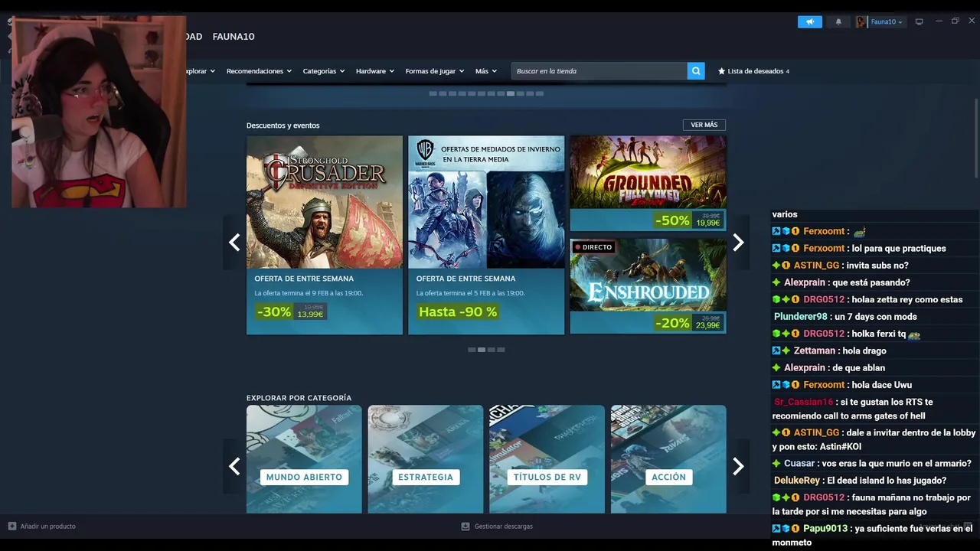Viewport: 980px width, 551px height.
Task: Click the Big Picture mode monitor icon
Action: (x=920, y=21)
